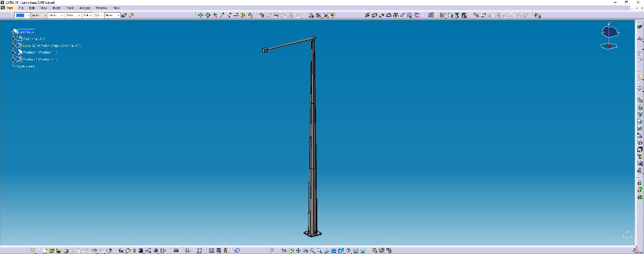644x254 pixels.
Task: Open the Formula fx tool
Action: (x=121, y=250)
